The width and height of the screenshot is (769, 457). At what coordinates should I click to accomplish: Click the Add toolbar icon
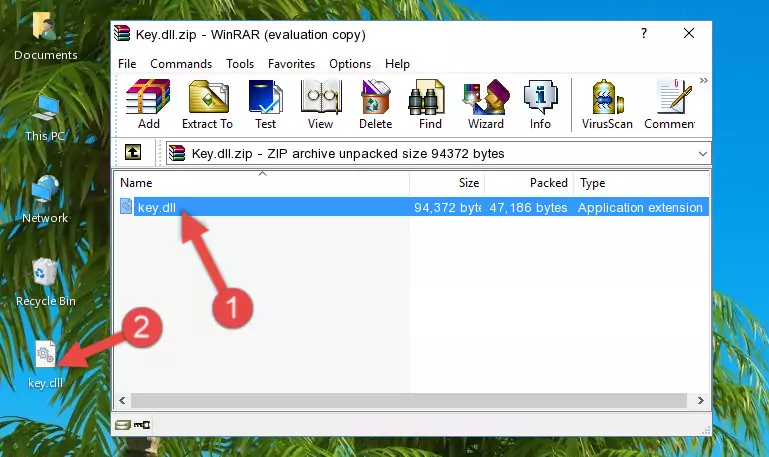point(148,105)
